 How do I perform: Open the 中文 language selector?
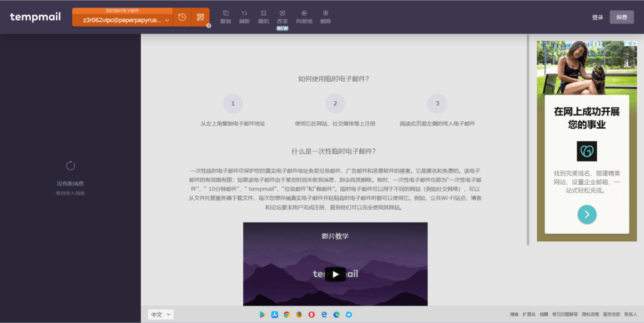click(x=161, y=314)
